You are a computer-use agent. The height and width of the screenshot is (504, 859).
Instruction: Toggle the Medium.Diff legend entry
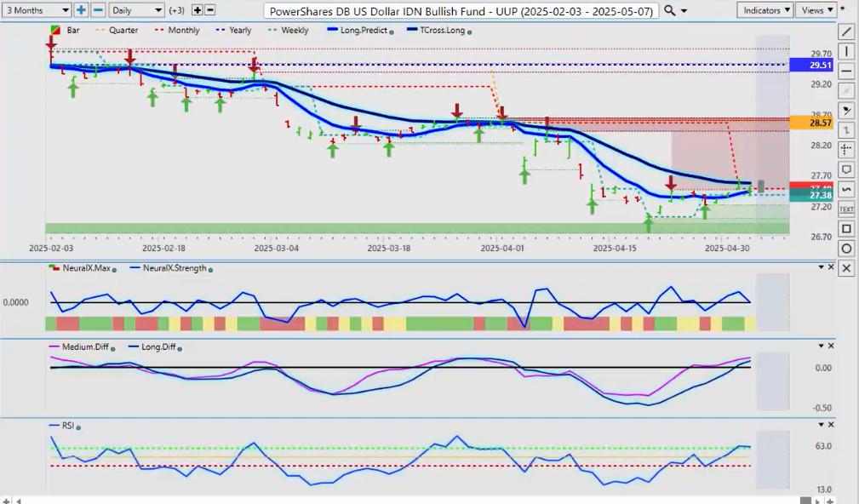tap(79, 346)
